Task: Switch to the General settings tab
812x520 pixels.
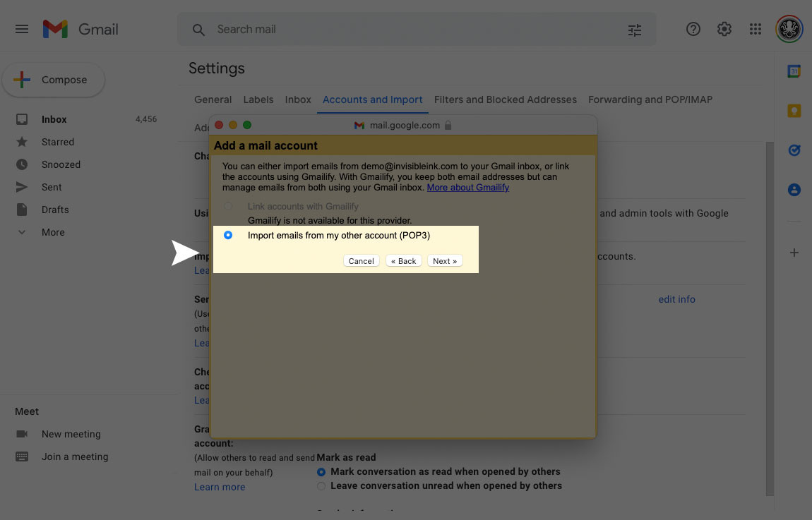Action: (213, 99)
